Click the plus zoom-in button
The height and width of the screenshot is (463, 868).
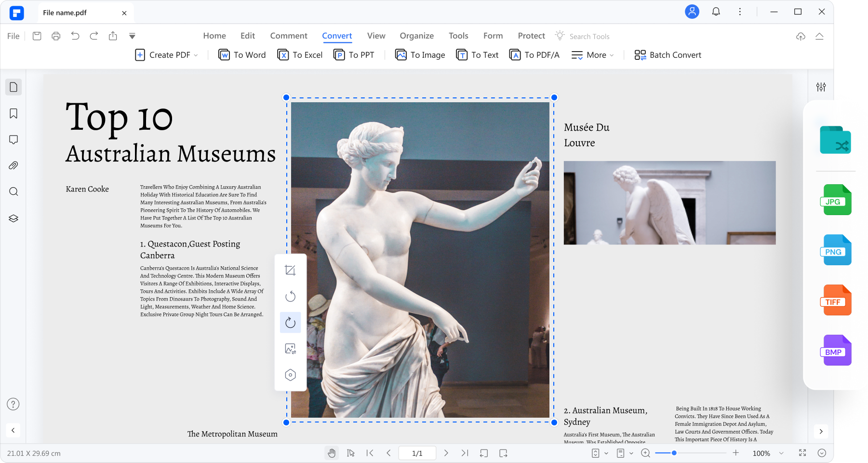[x=736, y=453]
